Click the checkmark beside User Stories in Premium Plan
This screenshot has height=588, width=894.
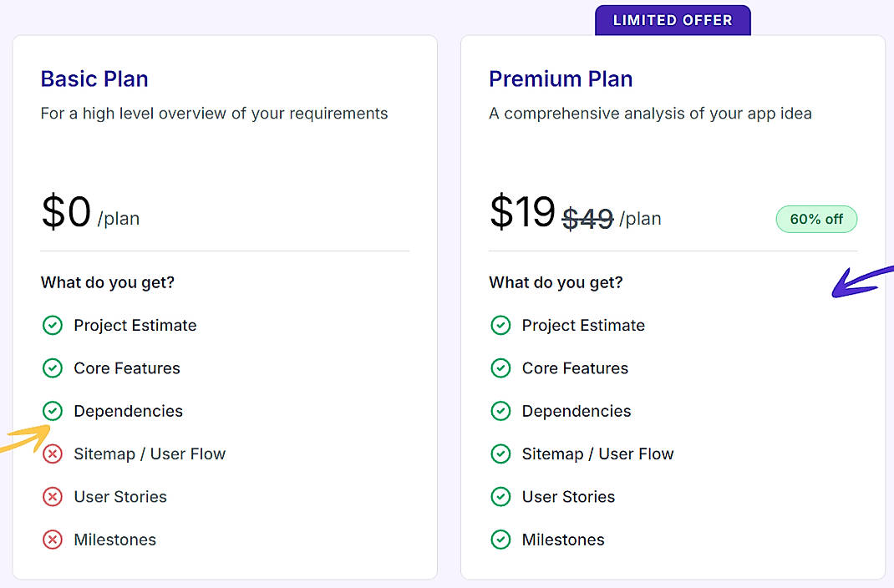[500, 496]
